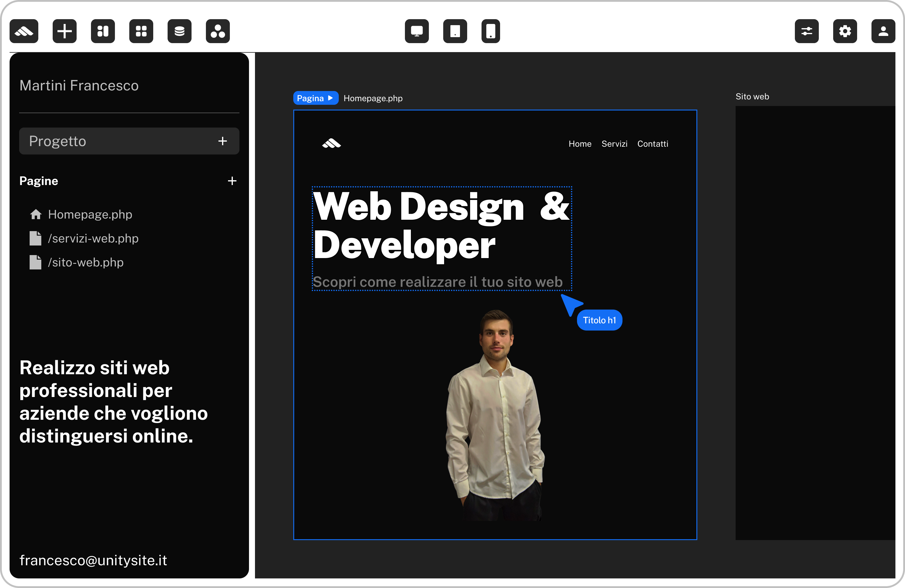Click the three-circles assets icon

[x=218, y=31]
